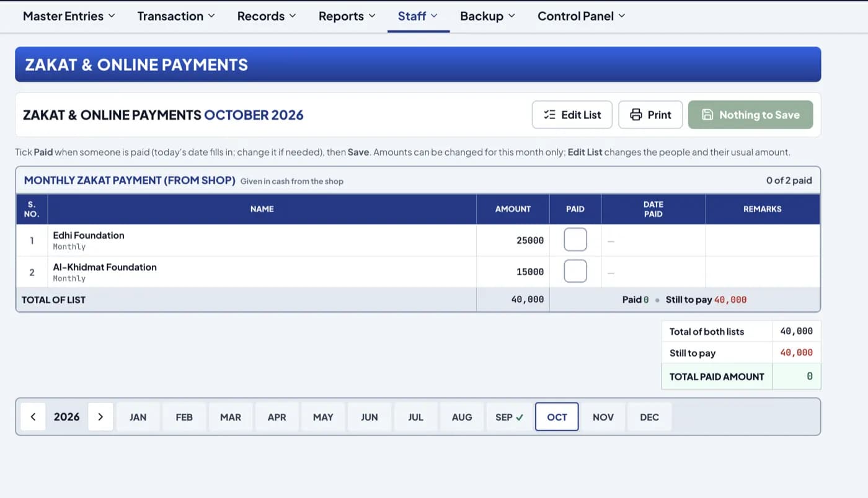Open the DEC month tab
The width and height of the screenshot is (868, 498).
tap(649, 417)
